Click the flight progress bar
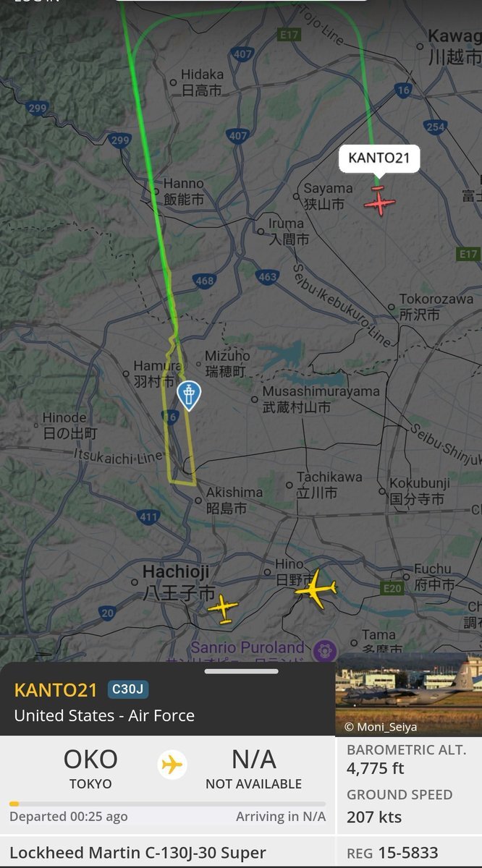This screenshot has height=868, width=482. click(167, 804)
